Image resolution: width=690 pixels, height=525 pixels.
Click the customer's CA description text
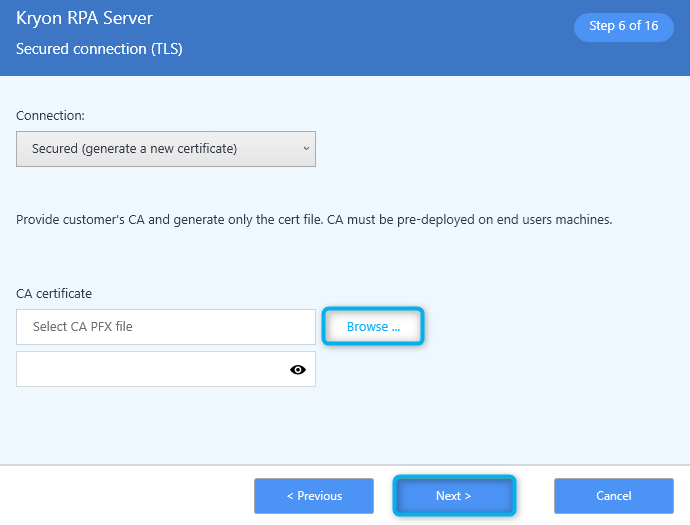coord(314,219)
